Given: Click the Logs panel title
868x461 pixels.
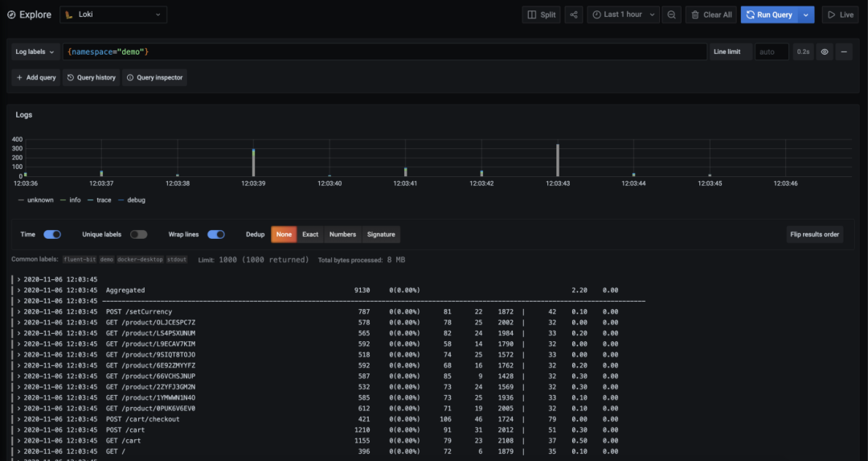Looking at the screenshot, I should click(x=24, y=115).
